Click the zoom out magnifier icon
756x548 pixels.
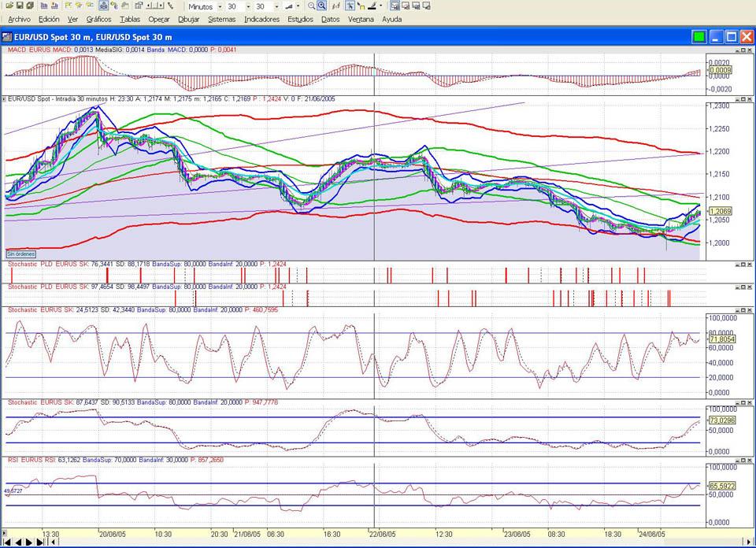[312, 6]
